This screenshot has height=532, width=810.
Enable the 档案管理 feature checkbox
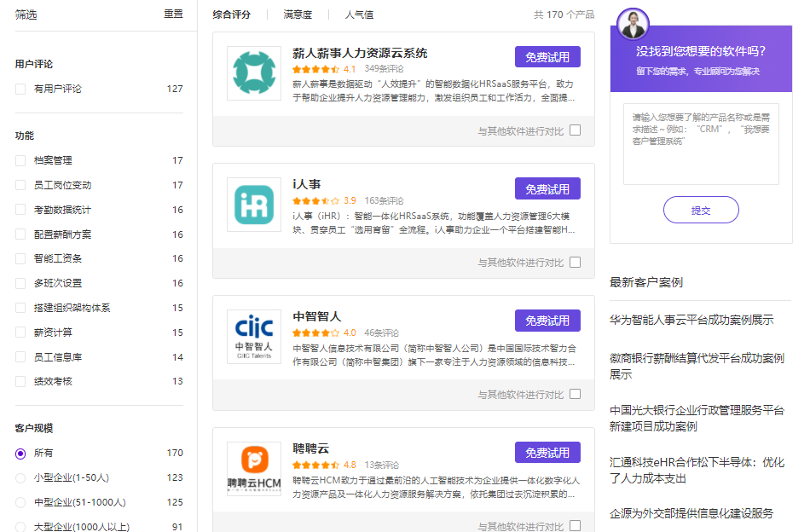20,160
